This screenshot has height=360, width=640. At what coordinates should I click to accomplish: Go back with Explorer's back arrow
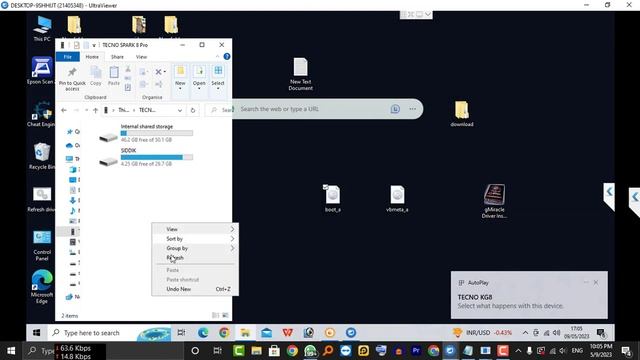coord(64,110)
